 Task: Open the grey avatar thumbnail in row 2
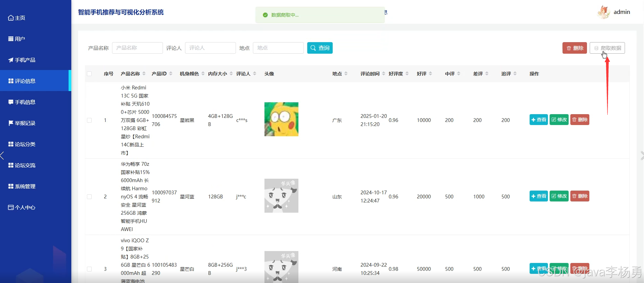pyautogui.click(x=281, y=196)
